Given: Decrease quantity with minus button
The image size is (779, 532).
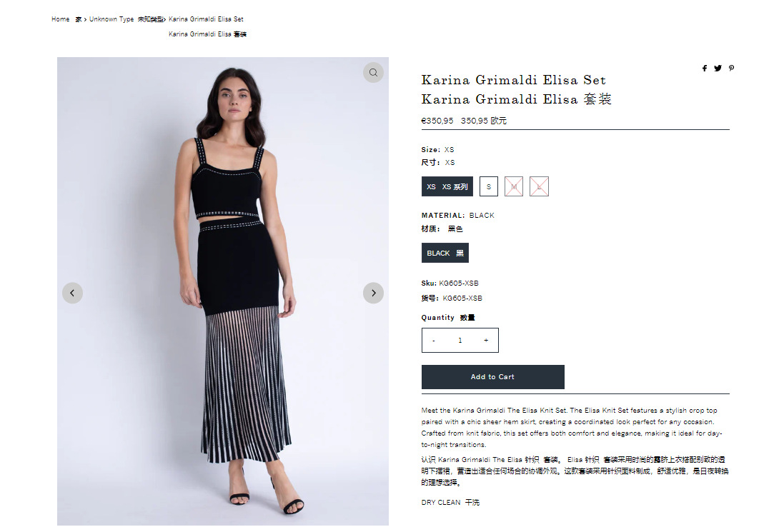Looking at the screenshot, I should (x=434, y=341).
